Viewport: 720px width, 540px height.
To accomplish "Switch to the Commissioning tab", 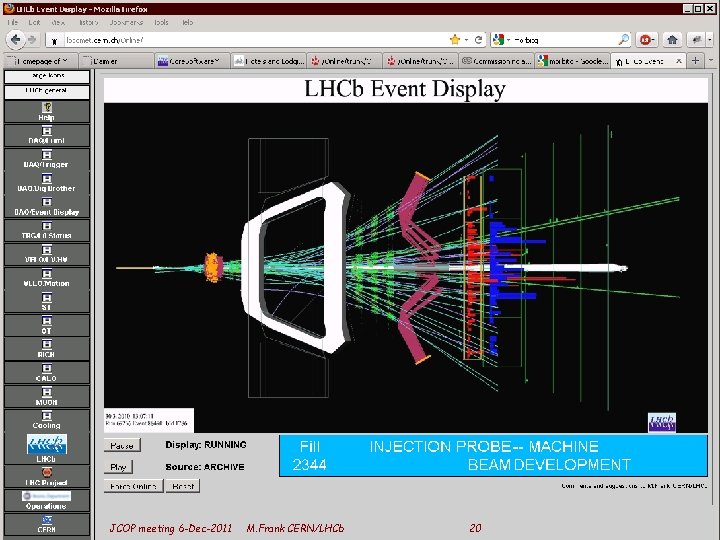I will [497, 61].
